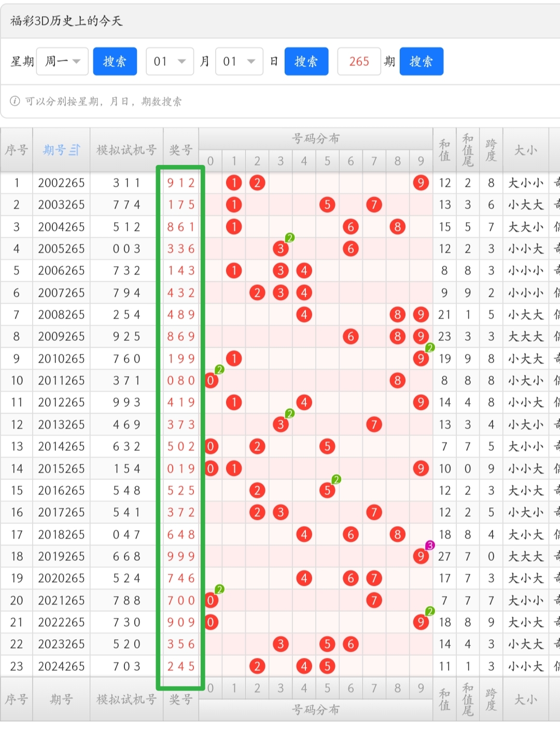Screen dimensions: 560x729
Task: Click red ball 6 in row 2023265
Action: click(x=351, y=644)
